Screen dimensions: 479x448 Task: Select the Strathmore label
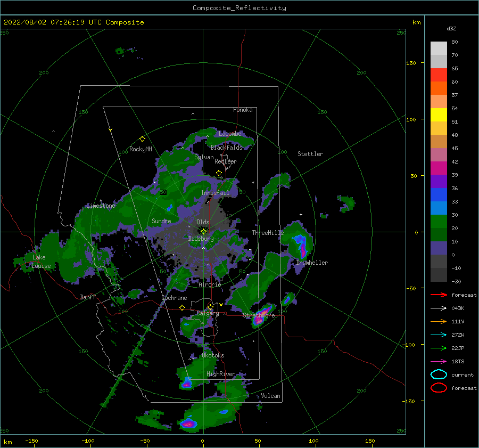click(259, 315)
